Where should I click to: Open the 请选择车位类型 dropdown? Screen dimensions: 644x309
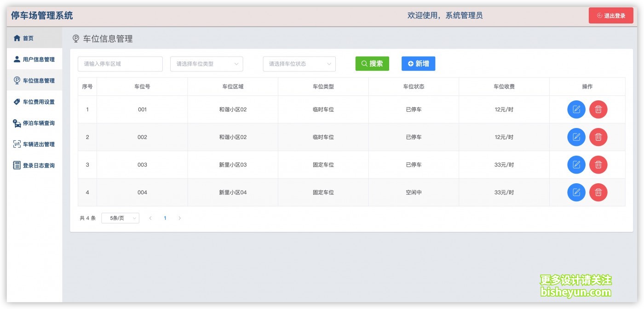tap(207, 64)
